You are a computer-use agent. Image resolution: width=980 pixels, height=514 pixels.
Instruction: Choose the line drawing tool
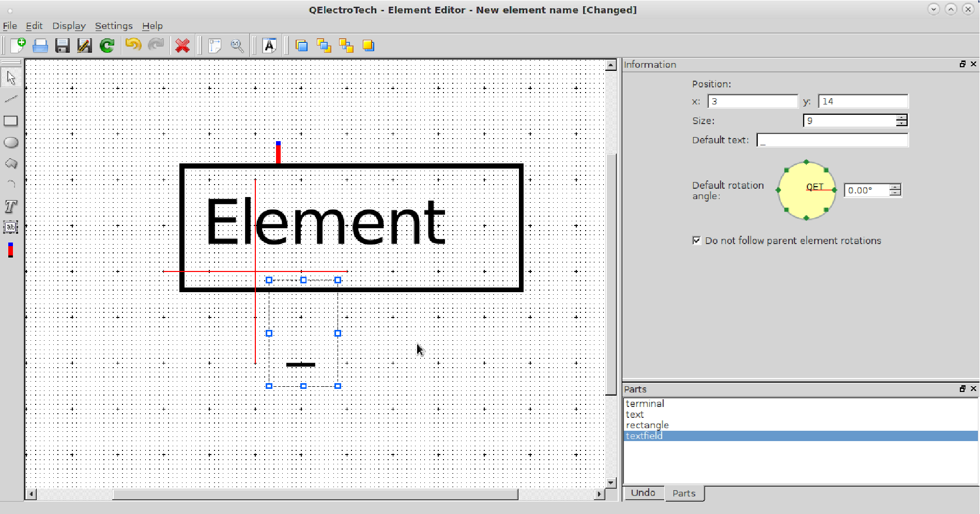(11, 99)
